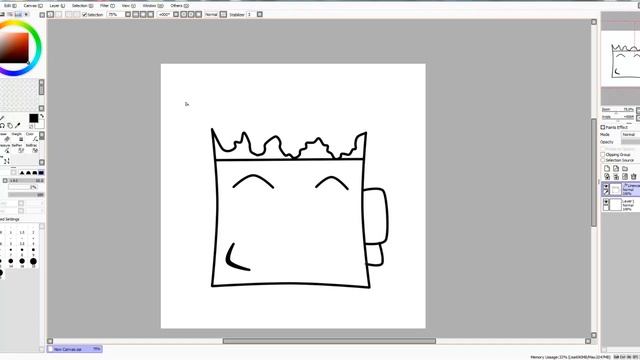
Task: Open the Others menu
Action: click(x=179, y=6)
